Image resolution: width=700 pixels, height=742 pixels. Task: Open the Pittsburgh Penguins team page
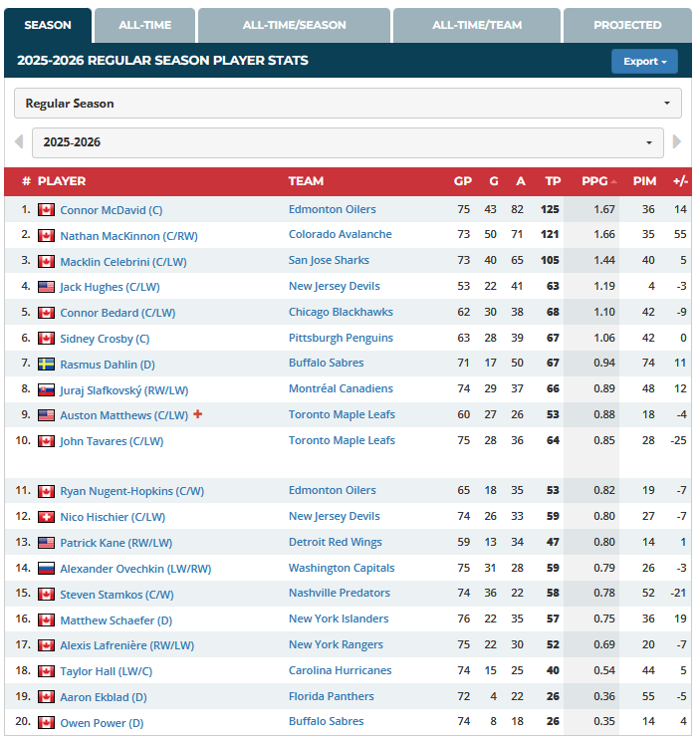point(341,338)
